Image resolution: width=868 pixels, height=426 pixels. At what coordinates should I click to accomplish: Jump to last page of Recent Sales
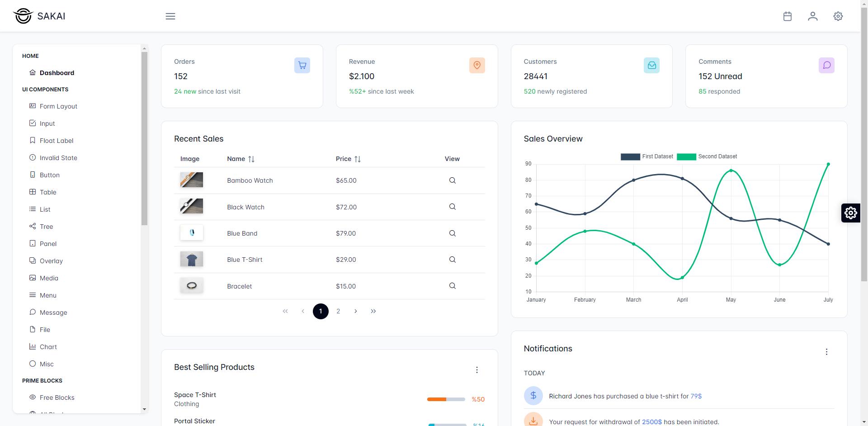coord(373,311)
